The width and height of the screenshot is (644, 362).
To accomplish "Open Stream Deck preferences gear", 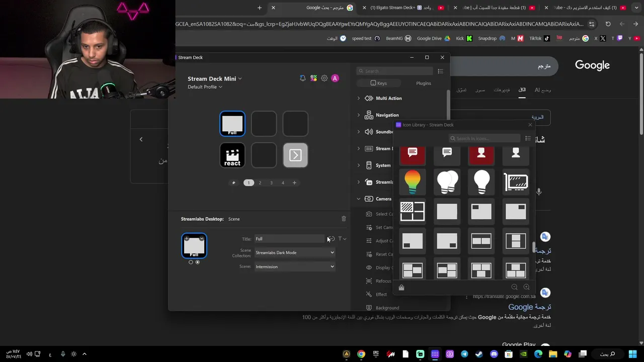I will [325, 78].
